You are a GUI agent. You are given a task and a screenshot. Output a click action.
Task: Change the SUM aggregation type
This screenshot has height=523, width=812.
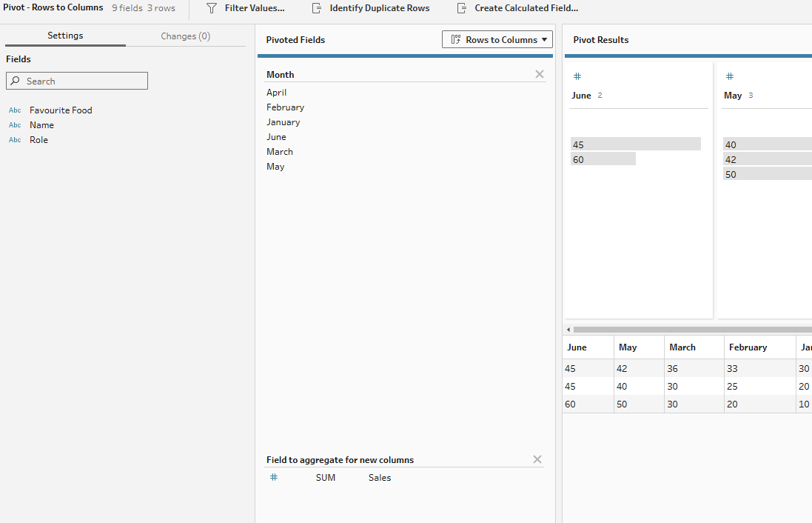(325, 478)
